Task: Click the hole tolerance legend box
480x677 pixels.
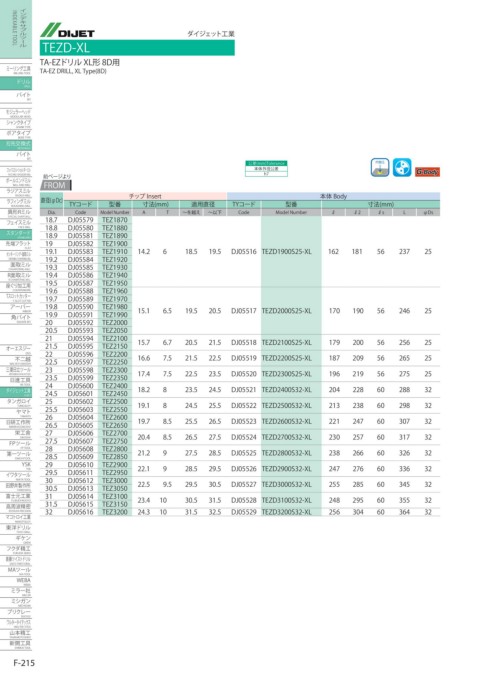Action: 266,168
